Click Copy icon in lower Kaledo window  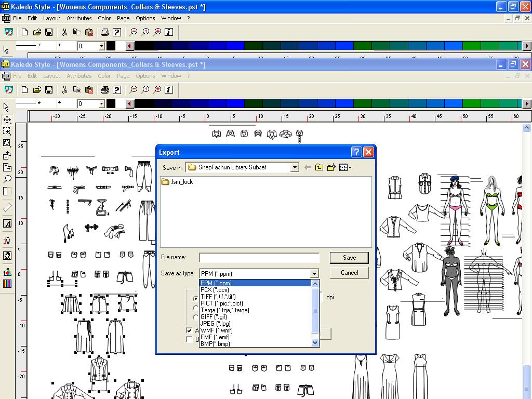pos(77,90)
